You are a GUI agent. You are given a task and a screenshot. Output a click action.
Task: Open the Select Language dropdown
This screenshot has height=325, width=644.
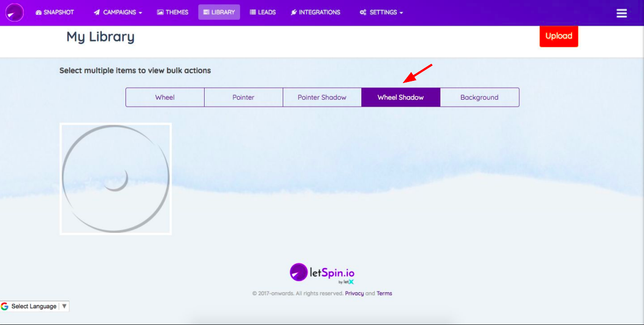(x=34, y=306)
